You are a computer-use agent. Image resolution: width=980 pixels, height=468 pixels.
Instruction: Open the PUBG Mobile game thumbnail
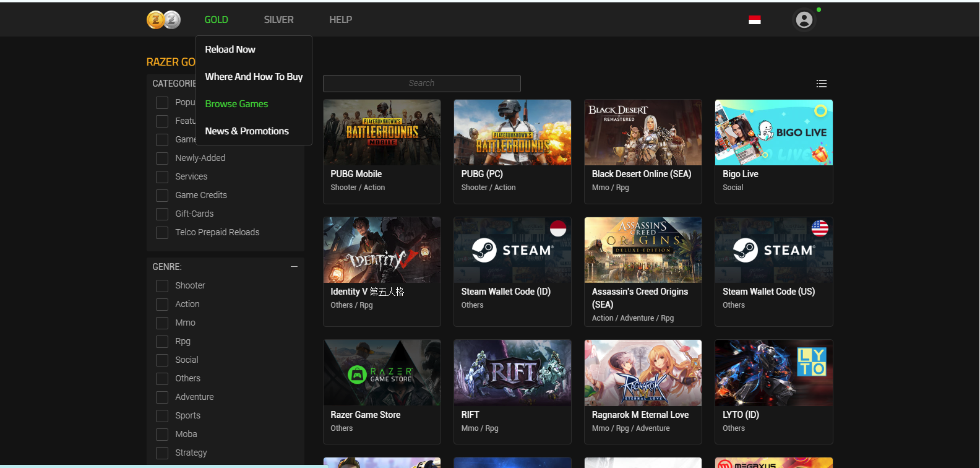(382, 132)
